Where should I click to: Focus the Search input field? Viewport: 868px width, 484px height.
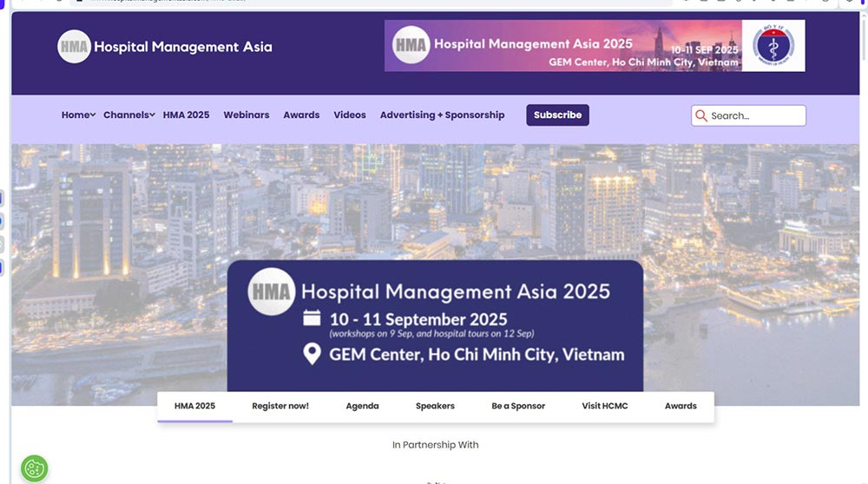748,115
